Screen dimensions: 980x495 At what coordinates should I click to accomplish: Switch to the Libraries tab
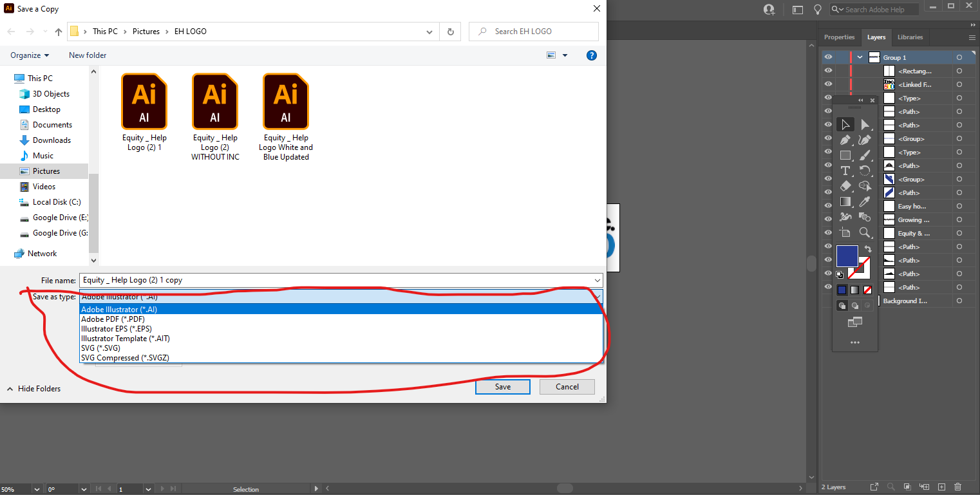pyautogui.click(x=910, y=37)
